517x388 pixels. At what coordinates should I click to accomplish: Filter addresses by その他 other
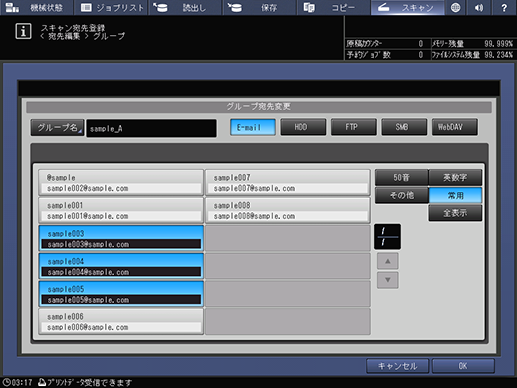pos(401,195)
